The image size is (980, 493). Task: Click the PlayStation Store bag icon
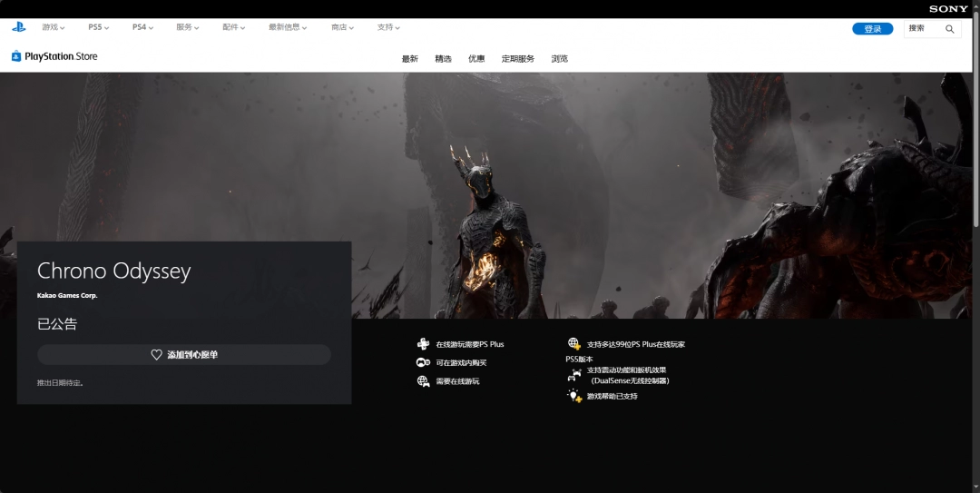(x=16, y=56)
